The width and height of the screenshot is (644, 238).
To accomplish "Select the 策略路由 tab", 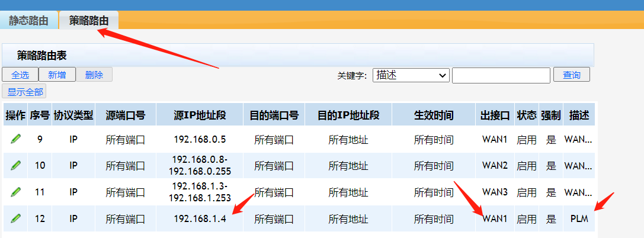I will coord(89,21).
